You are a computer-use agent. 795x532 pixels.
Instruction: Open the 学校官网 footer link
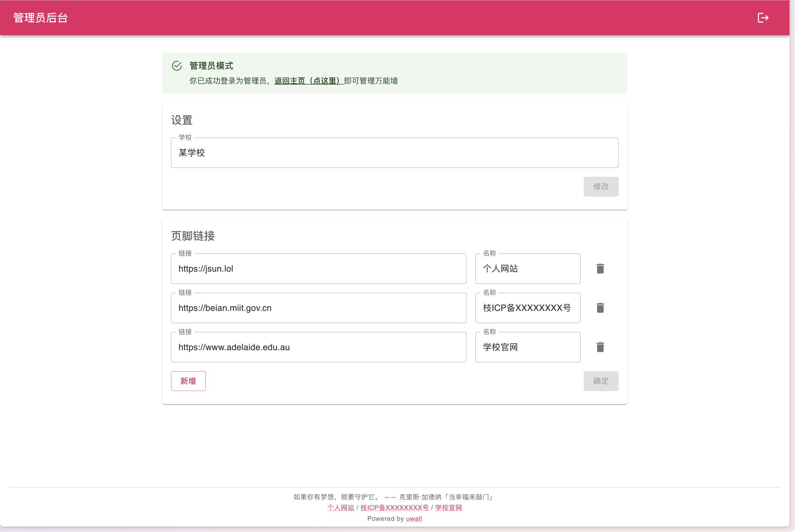448,507
